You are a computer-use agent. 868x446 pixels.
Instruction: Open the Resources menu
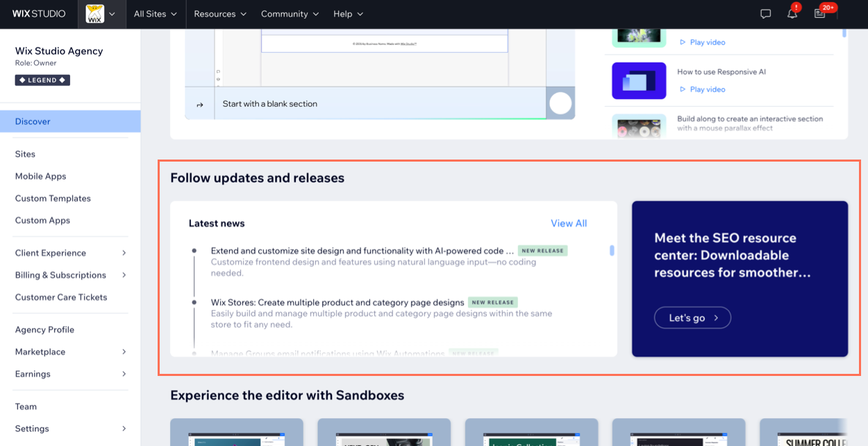[x=220, y=14]
